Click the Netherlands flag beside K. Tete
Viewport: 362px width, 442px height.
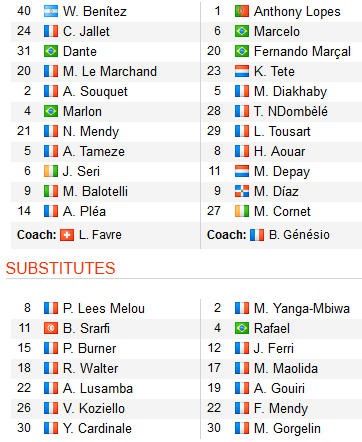242,72
